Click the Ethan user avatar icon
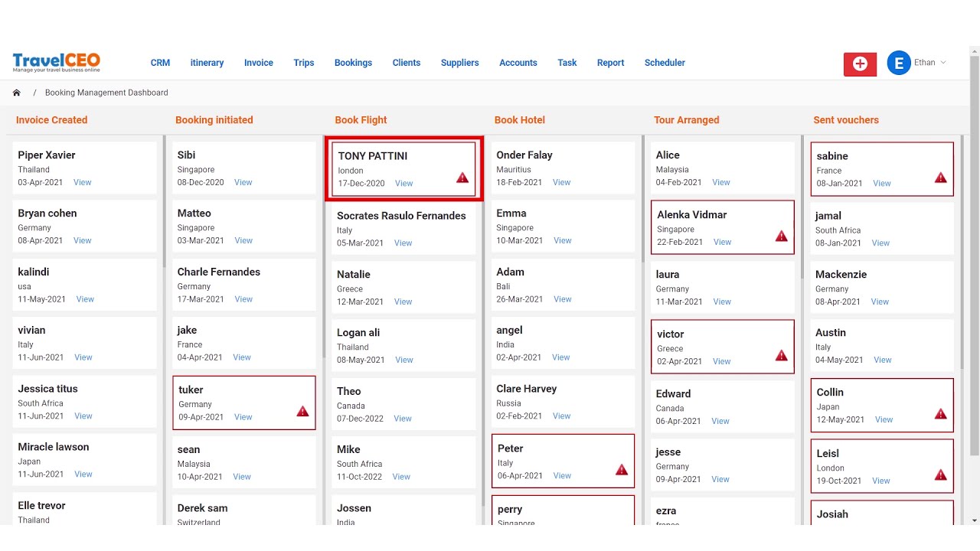The width and height of the screenshot is (980, 551). (x=899, y=63)
